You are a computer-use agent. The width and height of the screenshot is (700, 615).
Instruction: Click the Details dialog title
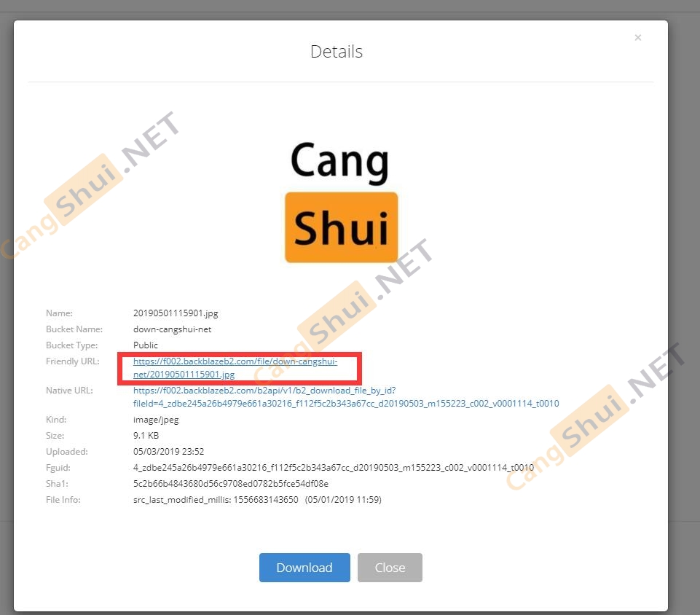coord(337,51)
